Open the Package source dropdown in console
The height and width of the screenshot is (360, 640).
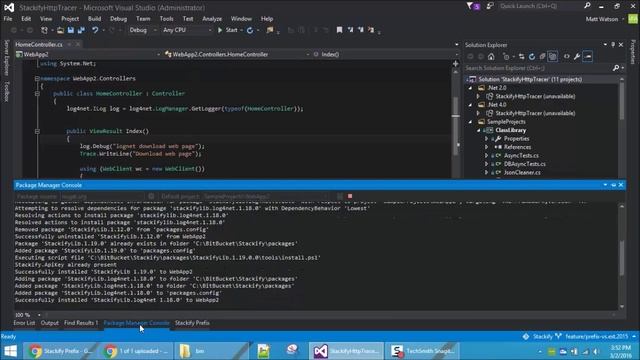coord(102,196)
